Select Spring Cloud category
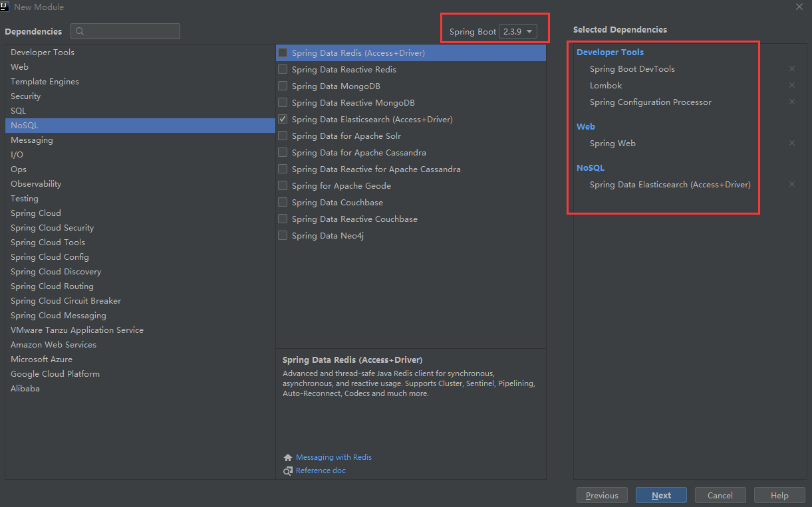 [x=140, y=213]
